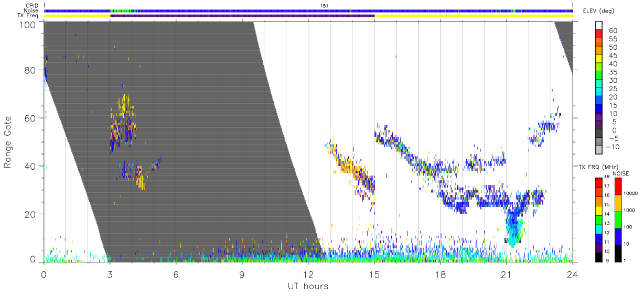Click the UT hours tick label 24

(573, 274)
